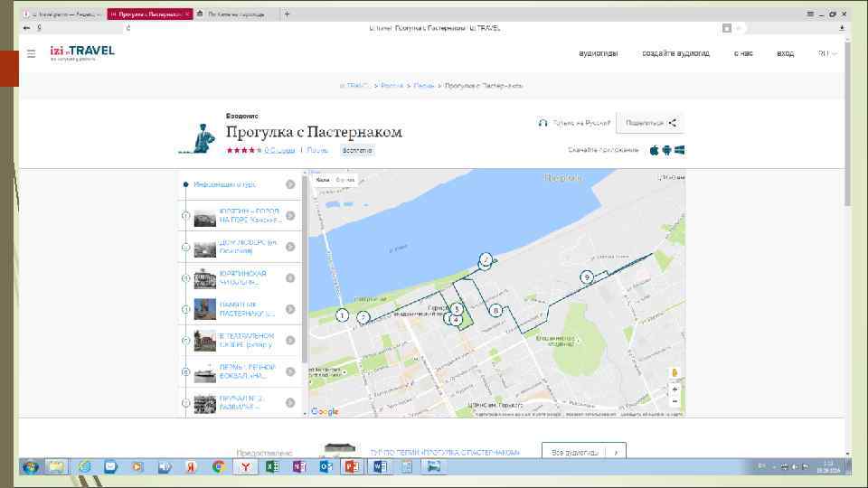The height and width of the screenshot is (488, 868).
Task: Click the Street View pegman icon
Action: (675, 373)
